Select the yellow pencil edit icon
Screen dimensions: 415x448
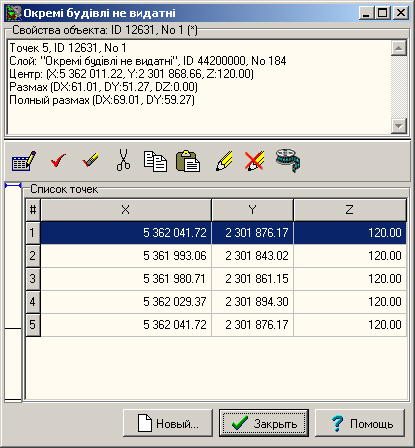pyautogui.click(x=224, y=161)
